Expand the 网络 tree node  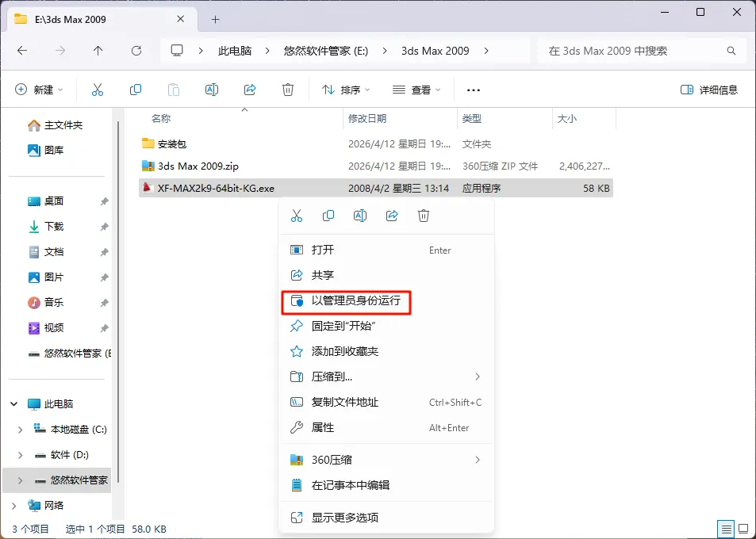(14, 505)
